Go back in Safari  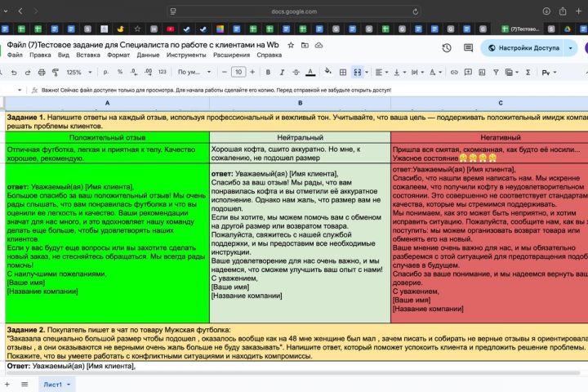click(x=20, y=11)
